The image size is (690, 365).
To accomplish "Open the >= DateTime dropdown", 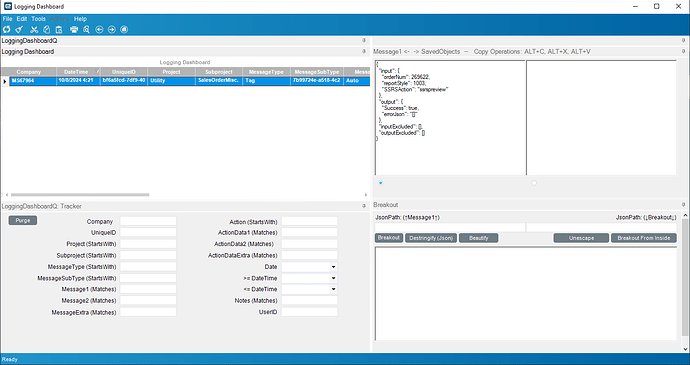I will [x=334, y=278].
